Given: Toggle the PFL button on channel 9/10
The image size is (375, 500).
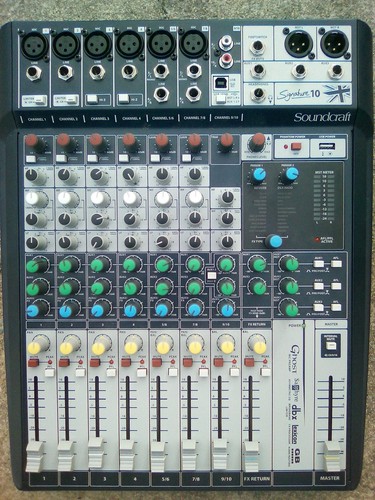Looking at the screenshot, I should pyautogui.click(x=234, y=372).
